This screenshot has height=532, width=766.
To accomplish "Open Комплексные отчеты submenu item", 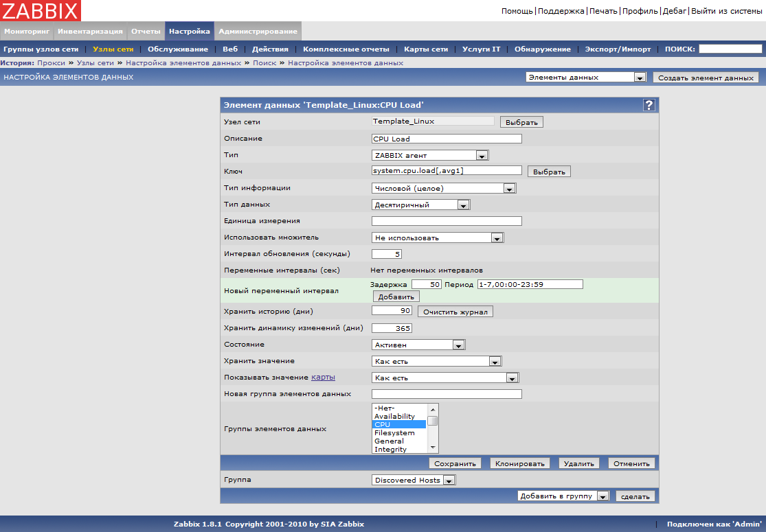I will [x=346, y=49].
